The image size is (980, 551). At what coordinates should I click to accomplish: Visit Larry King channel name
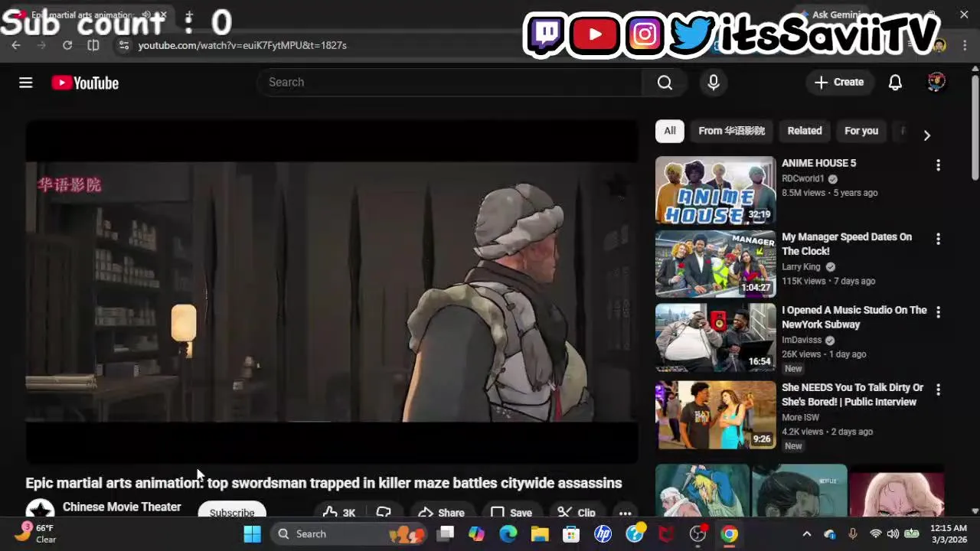click(801, 266)
